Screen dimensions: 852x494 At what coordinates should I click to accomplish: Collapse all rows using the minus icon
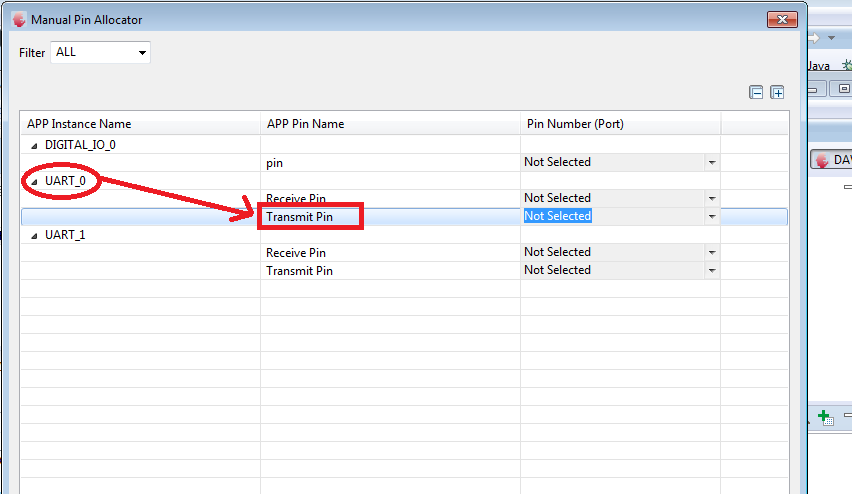pyautogui.click(x=756, y=92)
